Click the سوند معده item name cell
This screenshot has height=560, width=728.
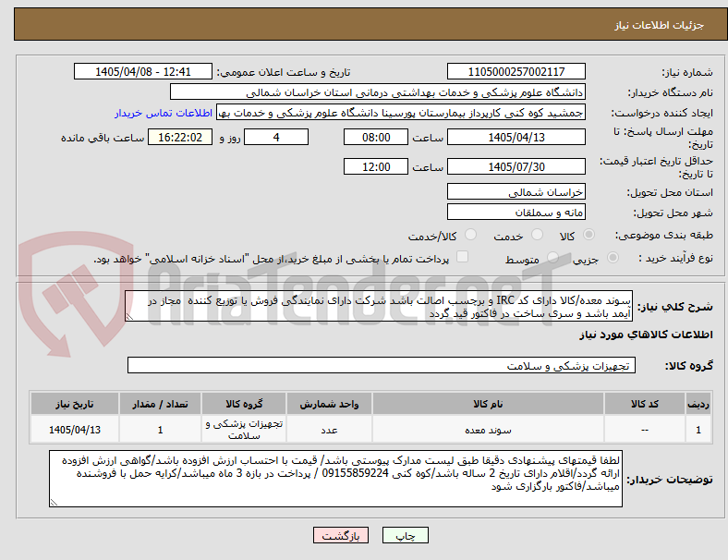point(488,430)
